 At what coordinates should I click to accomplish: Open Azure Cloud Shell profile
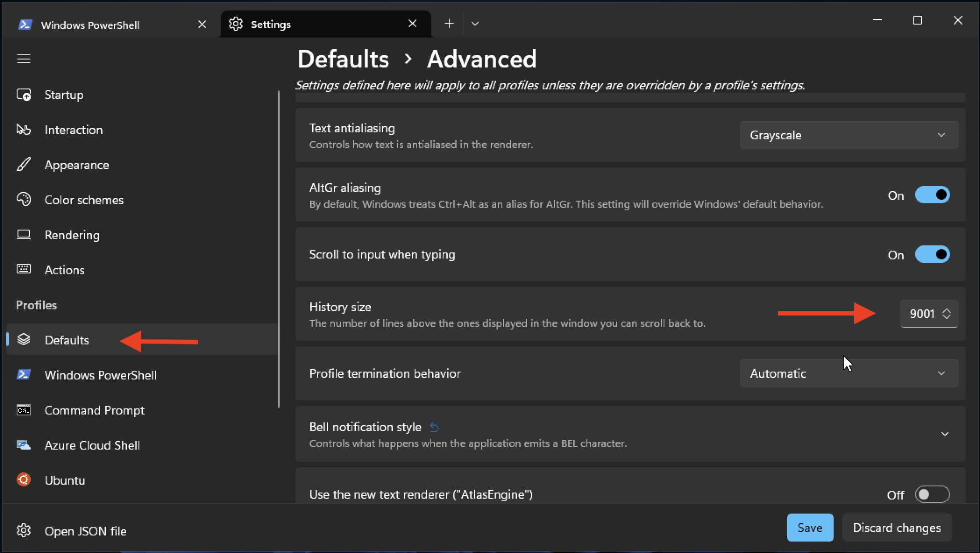click(92, 445)
